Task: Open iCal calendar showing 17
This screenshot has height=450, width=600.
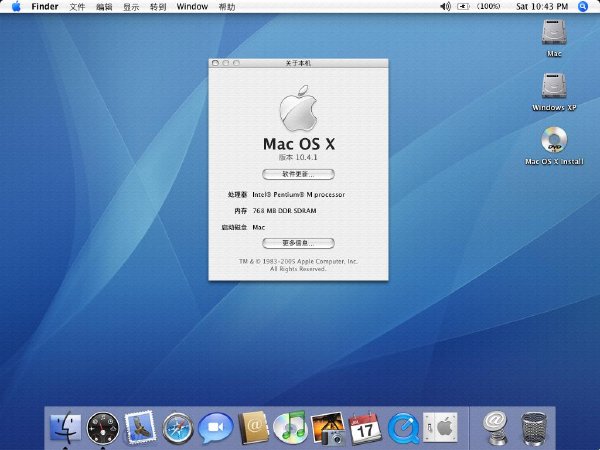Action: pyautogui.click(x=365, y=428)
